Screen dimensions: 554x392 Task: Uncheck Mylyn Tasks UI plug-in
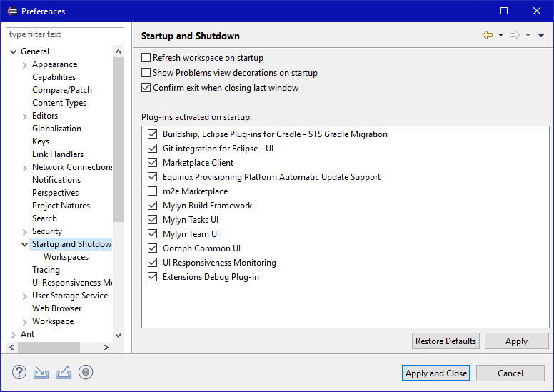pos(152,219)
